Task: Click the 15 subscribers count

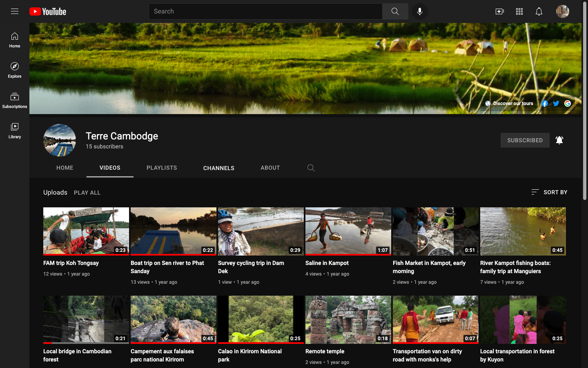Action: coord(105,146)
